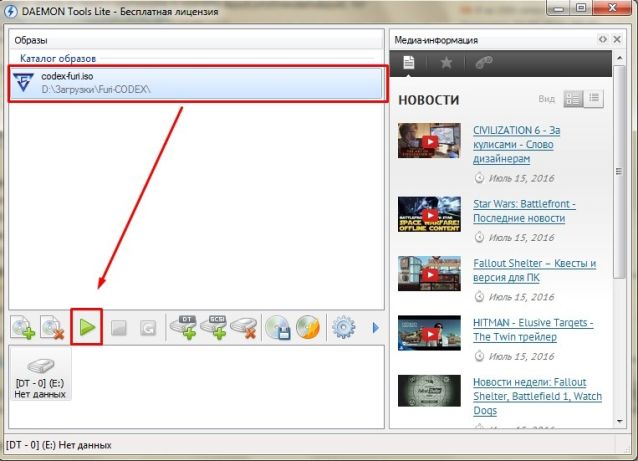The height and width of the screenshot is (461, 638).
Task: Add a DT virtual drive
Action: (x=183, y=327)
